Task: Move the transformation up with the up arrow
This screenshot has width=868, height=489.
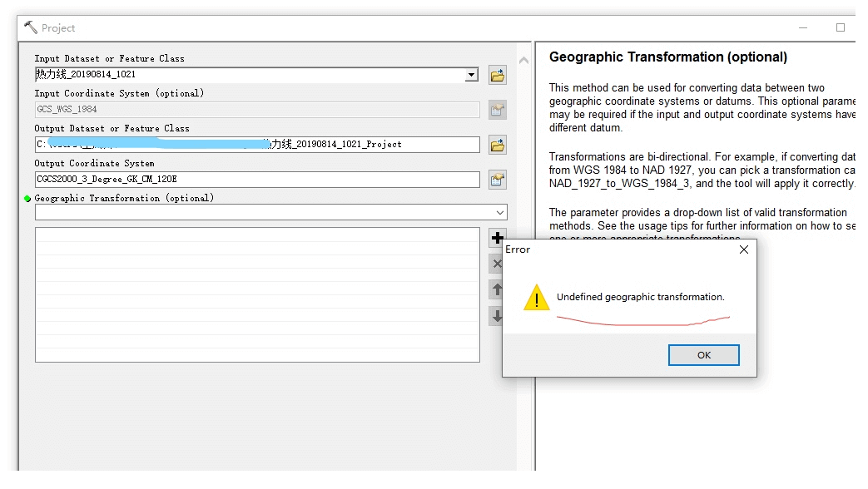Action: point(497,289)
